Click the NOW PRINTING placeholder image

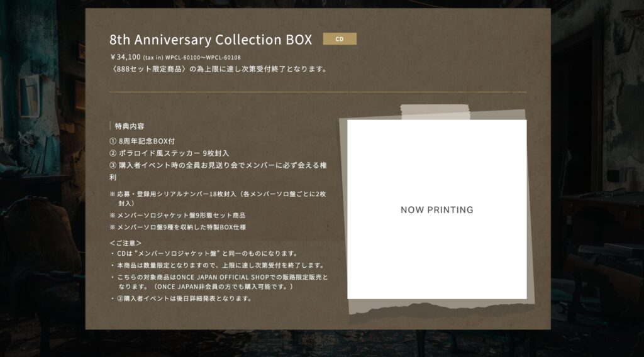pos(436,209)
